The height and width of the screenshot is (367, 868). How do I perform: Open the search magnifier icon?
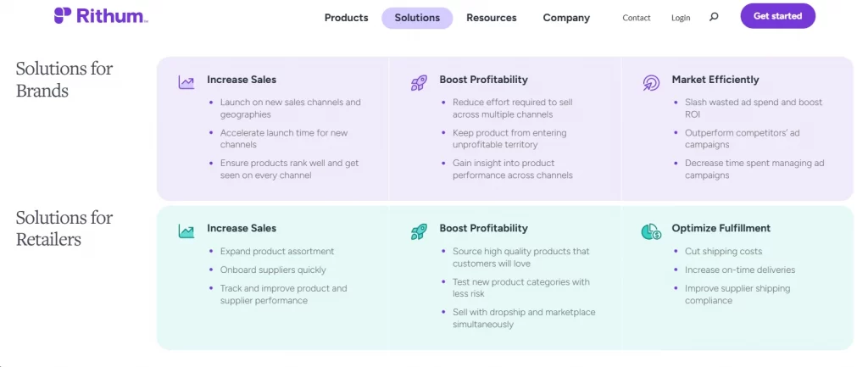point(714,17)
